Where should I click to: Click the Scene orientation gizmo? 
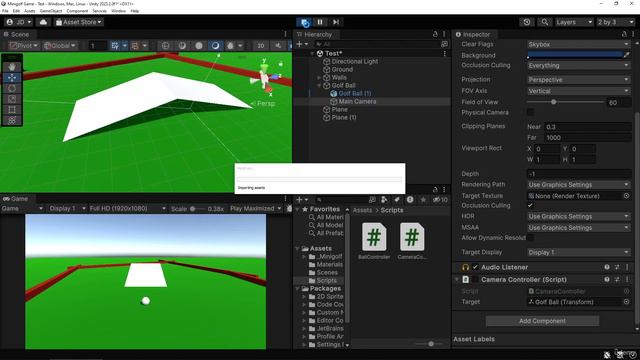click(x=265, y=77)
